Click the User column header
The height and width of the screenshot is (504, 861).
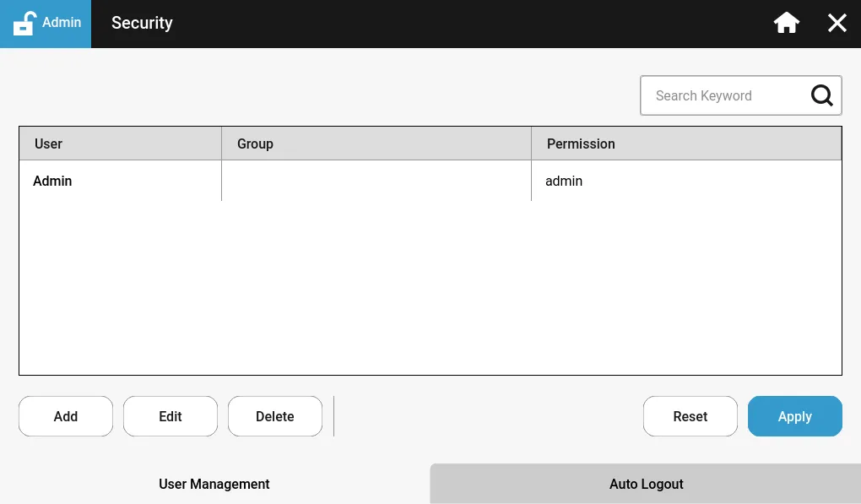(120, 144)
